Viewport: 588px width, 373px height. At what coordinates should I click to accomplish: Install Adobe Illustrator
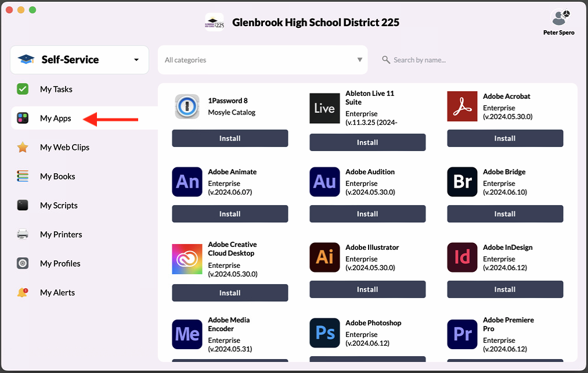pyautogui.click(x=367, y=289)
